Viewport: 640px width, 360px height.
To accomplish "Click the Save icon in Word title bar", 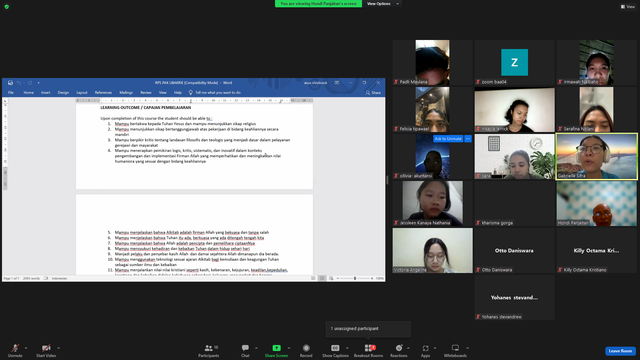I will [10, 83].
